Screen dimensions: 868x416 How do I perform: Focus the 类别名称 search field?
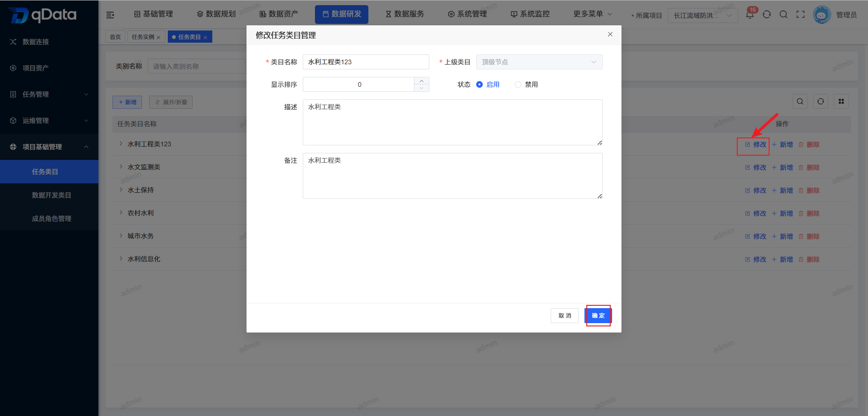coord(197,67)
